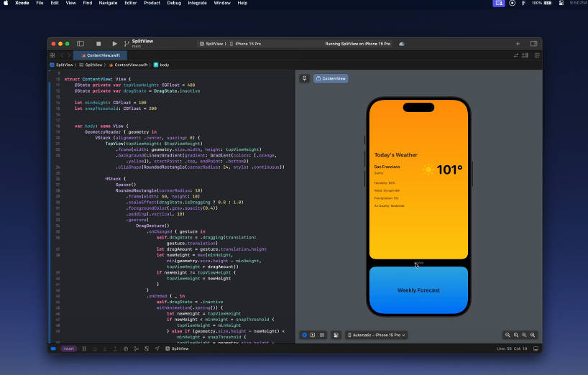Open the editor options menu icon

tap(525, 55)
